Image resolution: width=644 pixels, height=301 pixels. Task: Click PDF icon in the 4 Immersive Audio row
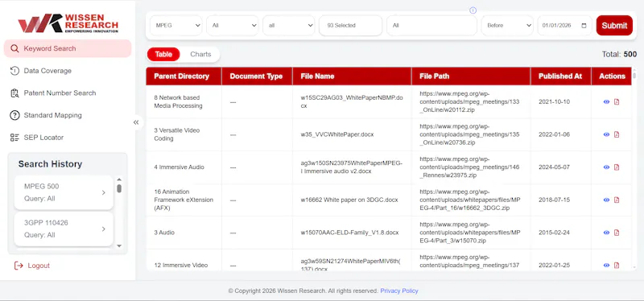(617, 167)
